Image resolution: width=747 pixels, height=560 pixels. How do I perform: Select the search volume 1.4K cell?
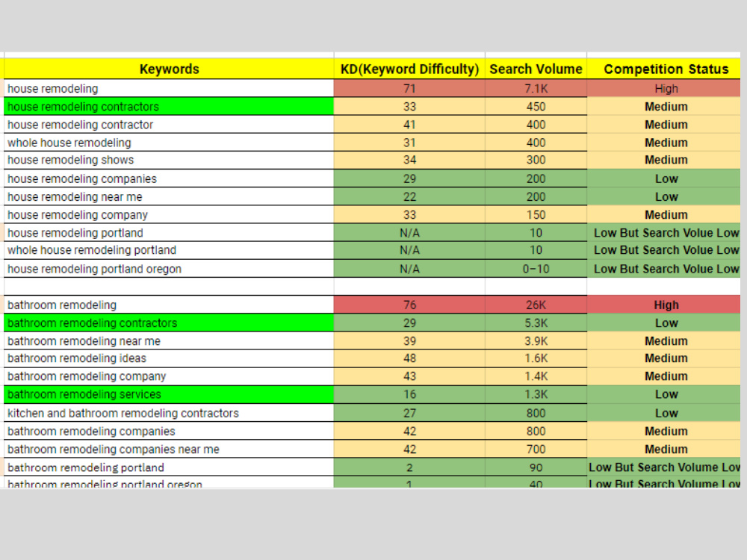536,376
